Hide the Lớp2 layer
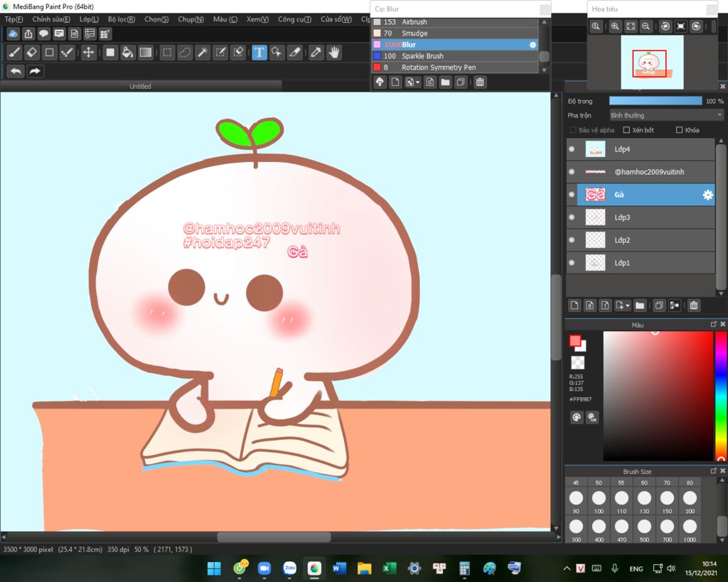The image size is (728, 582). coord(572,240)
